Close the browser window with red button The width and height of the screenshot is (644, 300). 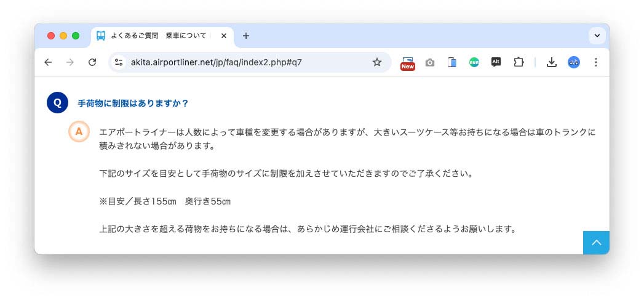point(51,36)
